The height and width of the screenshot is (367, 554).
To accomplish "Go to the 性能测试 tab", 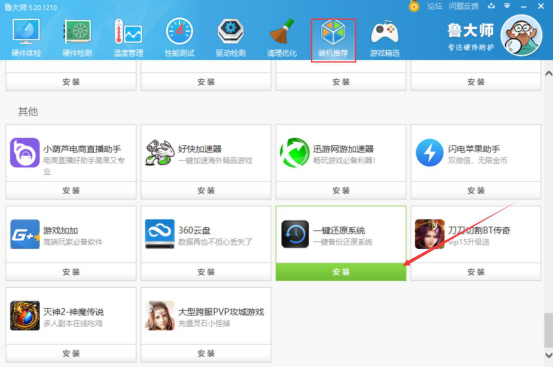I will click(179, 38).
